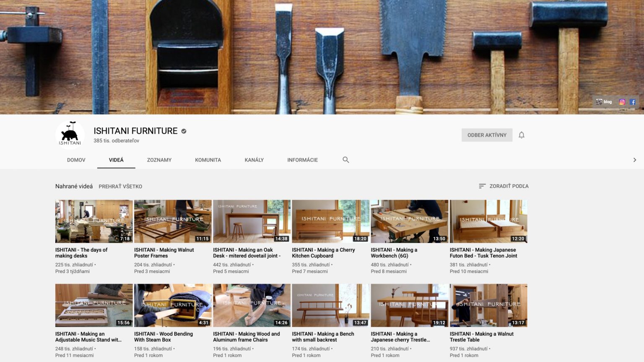Open Walnut Trestle Table video thumbnail

click(488, 305)
